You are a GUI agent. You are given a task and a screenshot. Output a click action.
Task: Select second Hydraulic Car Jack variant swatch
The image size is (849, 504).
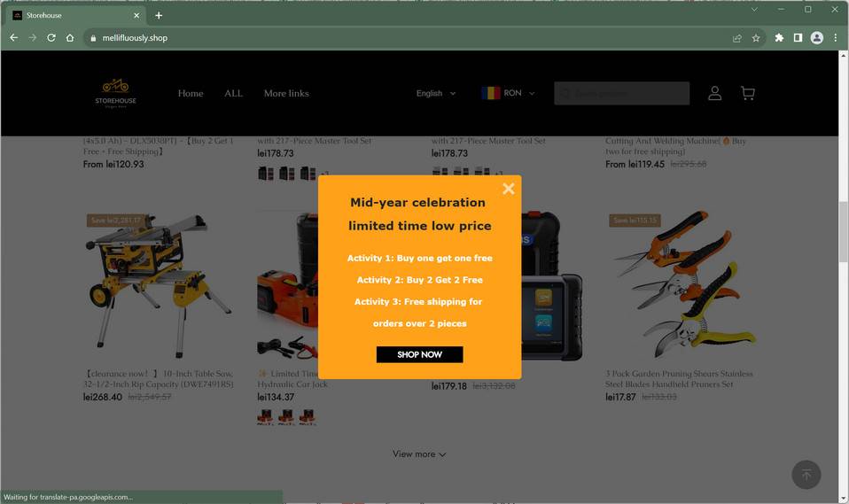click(x=286, y=416)
